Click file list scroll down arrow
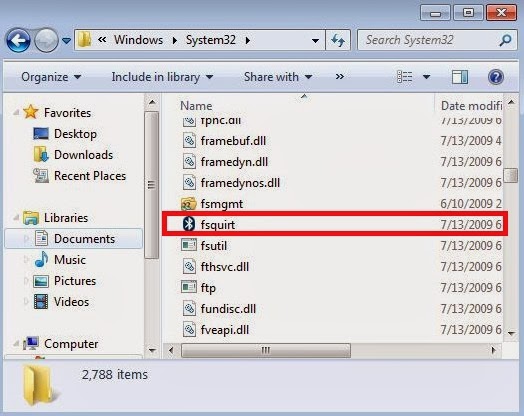Image resolution: width=524 pixels, height=416 pixels. (x=511, y=333)
